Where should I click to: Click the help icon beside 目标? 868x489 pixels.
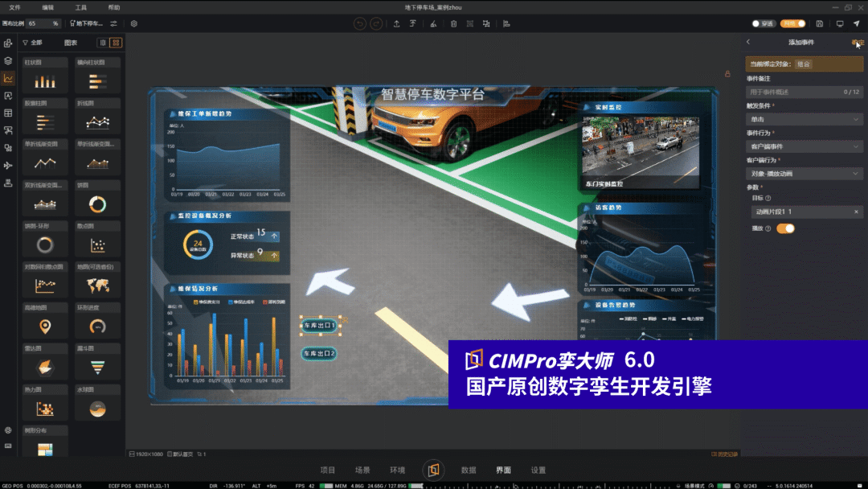768,199
